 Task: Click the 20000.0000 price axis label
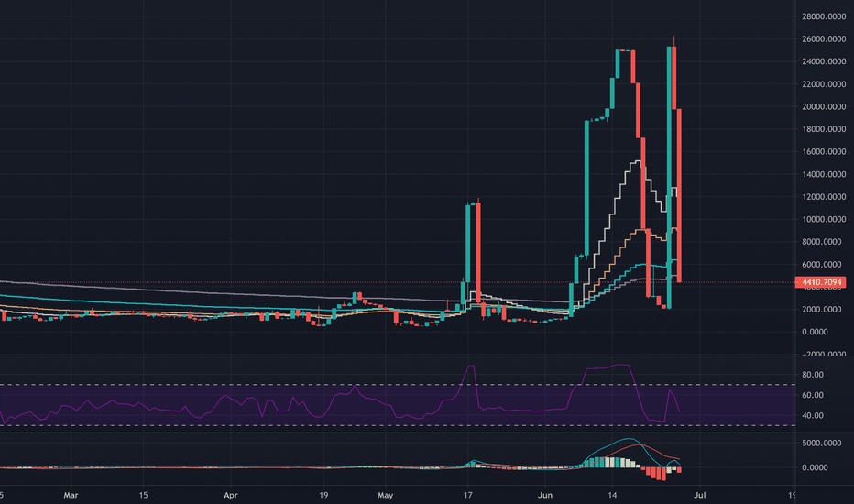[824, 107]
